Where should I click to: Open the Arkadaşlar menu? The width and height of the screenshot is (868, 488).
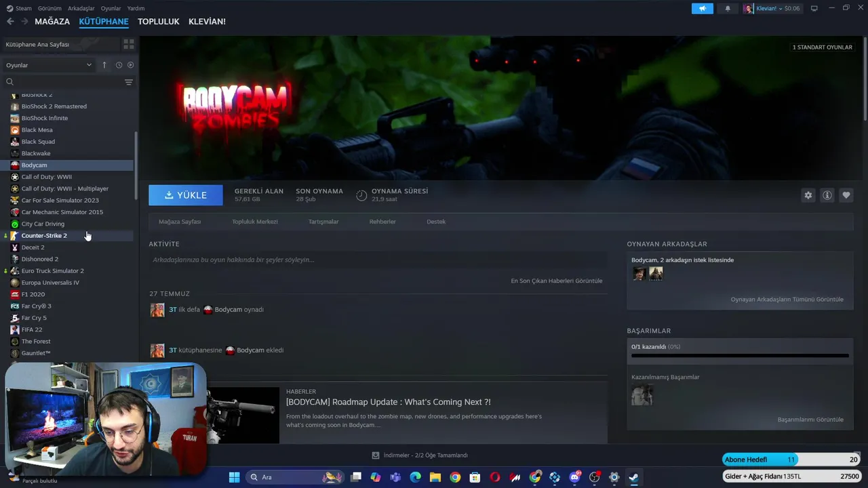tap(81, 8)
